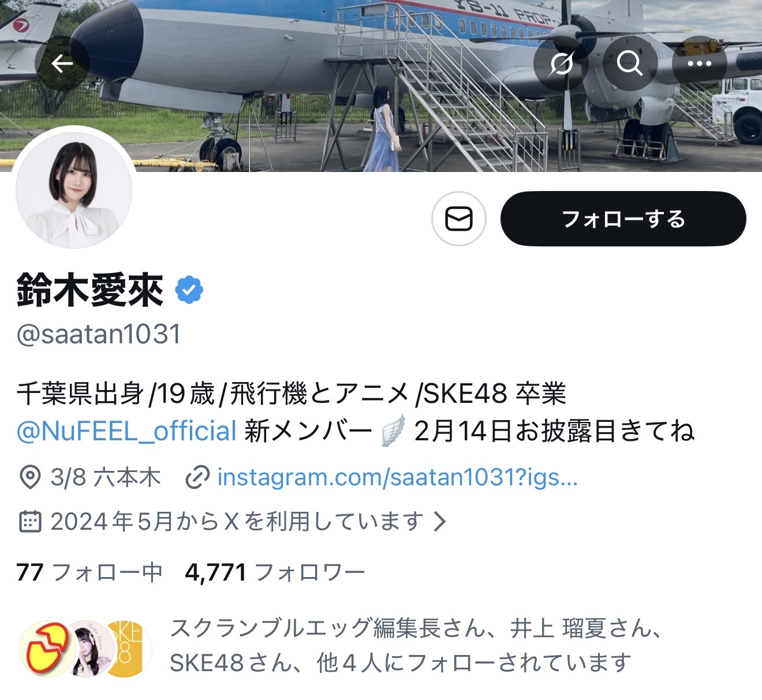Tap the message envelope icon
This screenshot has height=700, width=762.
[x=459, y=219]
